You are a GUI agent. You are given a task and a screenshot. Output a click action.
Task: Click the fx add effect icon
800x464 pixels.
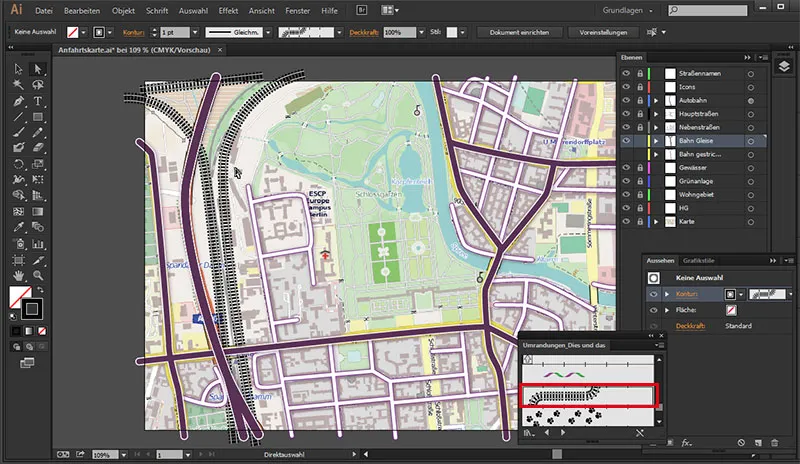point(686,443)
